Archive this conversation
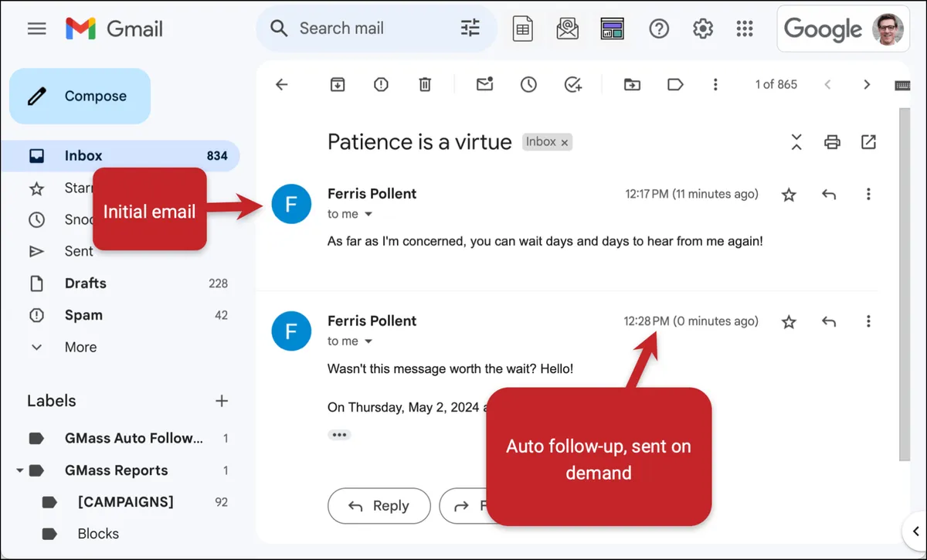This screenshot has height=560, width=927. [x=338, y=85]
